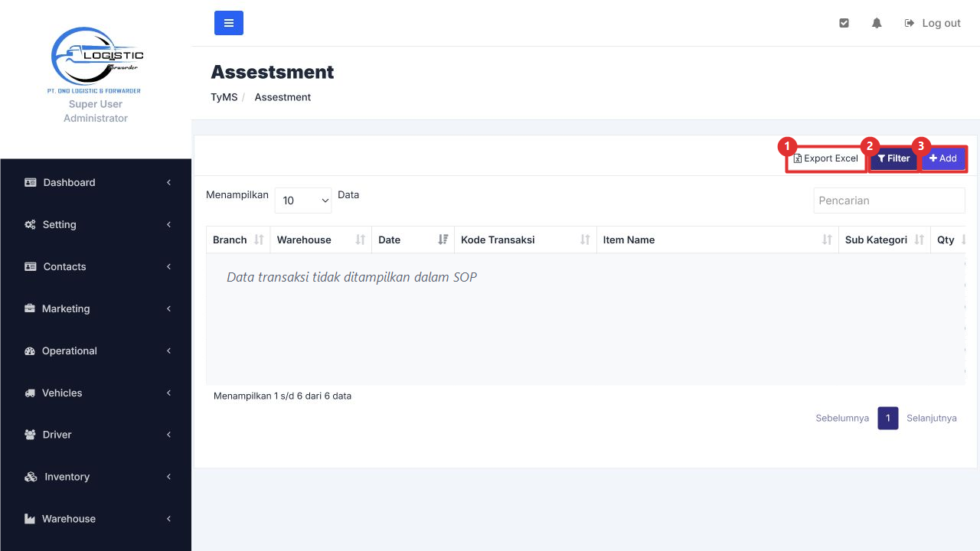Expand the Marketing menu chevron
The height and width of the screenshot is (551, 980).
[168, 308]
